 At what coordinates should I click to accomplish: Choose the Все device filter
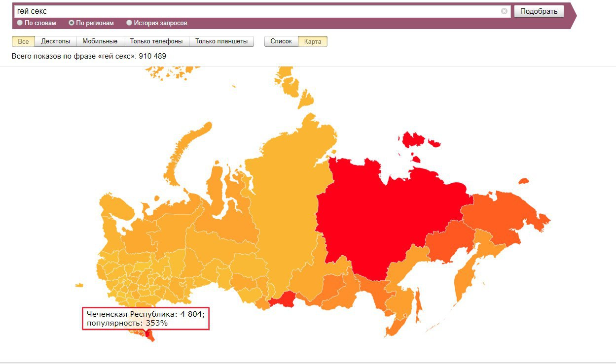(23, 41)
